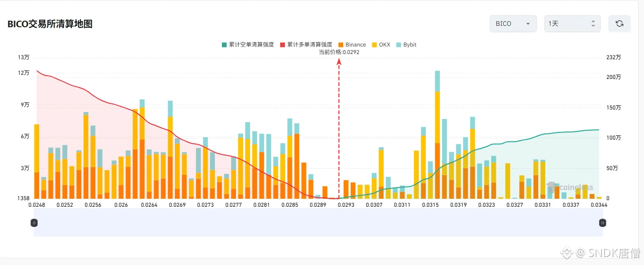
Task: Click the 1358 left axis label
Action: [23, 199]
